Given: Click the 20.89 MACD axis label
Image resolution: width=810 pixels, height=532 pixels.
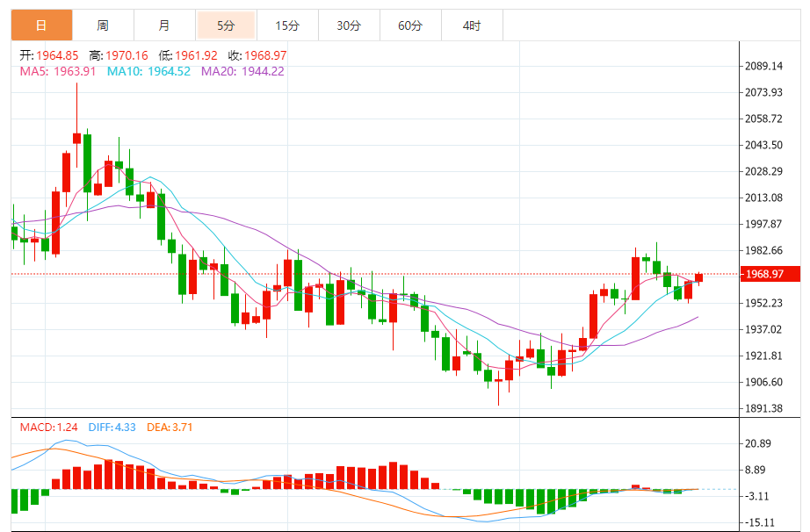Looking at the screenshot, I should pyautogui.click(x=758, y=443).
